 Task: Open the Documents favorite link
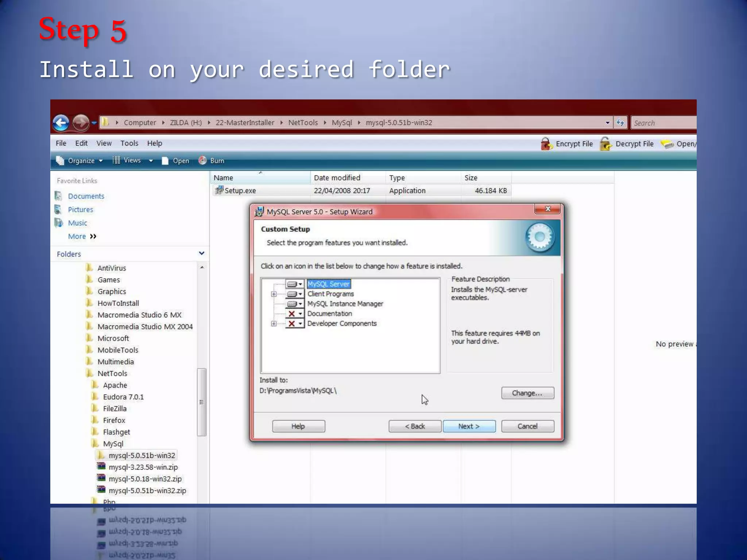point(86,196)
